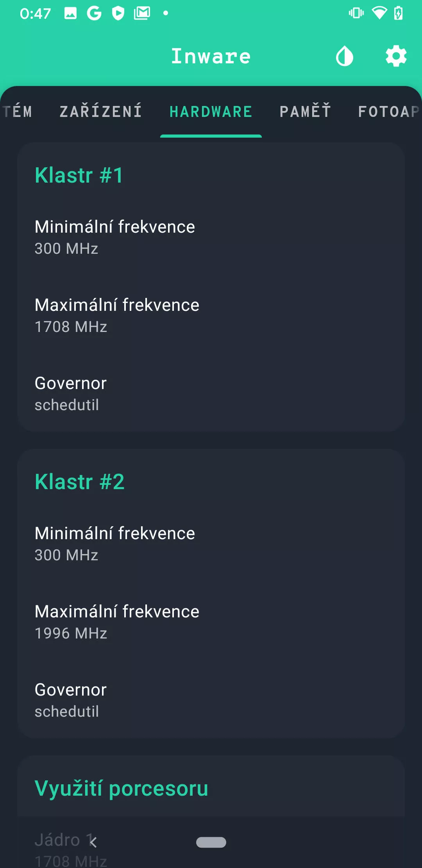Image resolution: width=422 pixels, height=868 pixels.
Task: Tap the vibrate mode icon
Action: click(356, 13)
